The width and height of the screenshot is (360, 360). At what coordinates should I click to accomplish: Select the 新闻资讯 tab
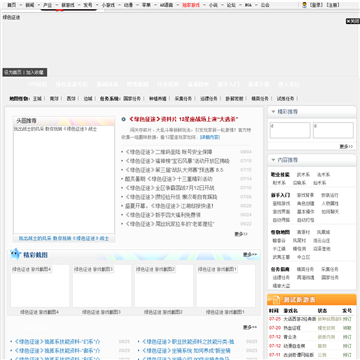tap(107, 84)
